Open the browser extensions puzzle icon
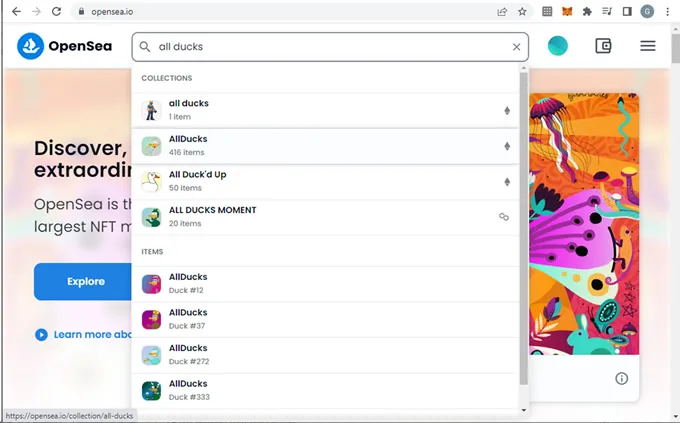Screen dimensions: 680x423 tap(587, 11)
